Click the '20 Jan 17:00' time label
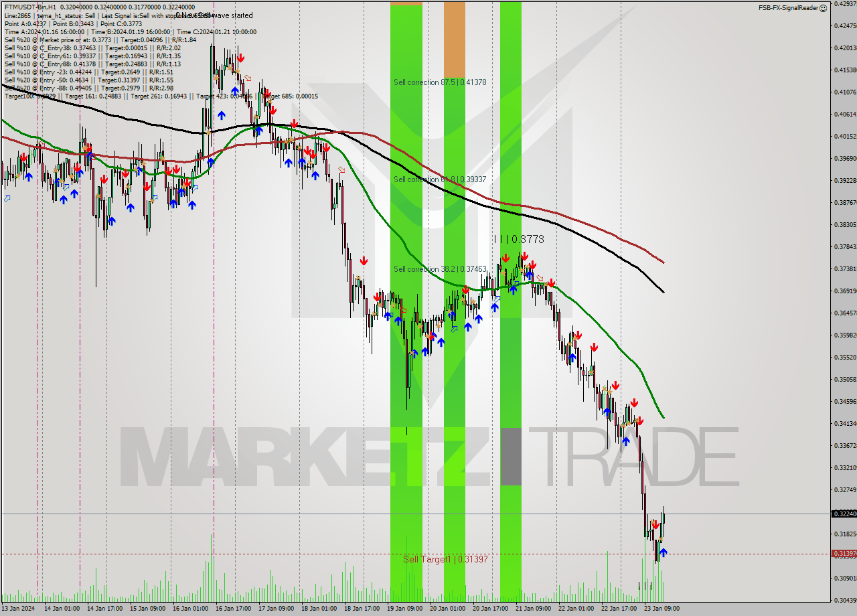This screenshot has width=857, height=616. 490,609
